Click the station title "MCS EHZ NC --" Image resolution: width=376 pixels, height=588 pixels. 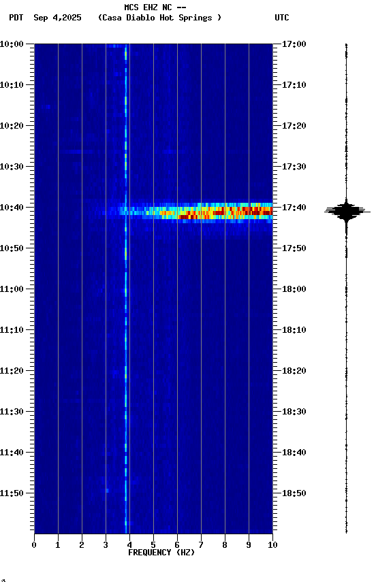[155, 7]
